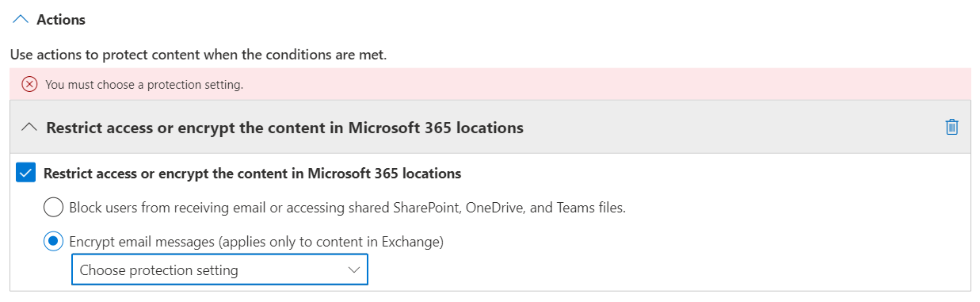
Task: Select the Encrypt email messages radio button
Action: click(x=53, y=242)
